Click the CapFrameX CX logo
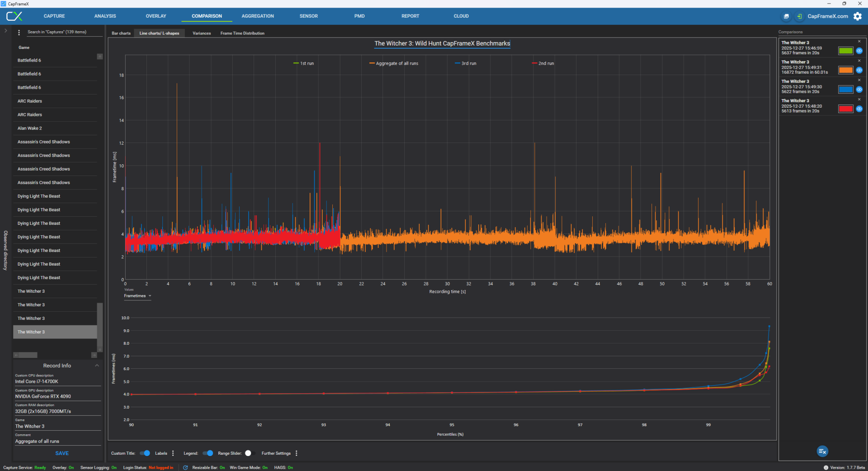 point(14,16)
